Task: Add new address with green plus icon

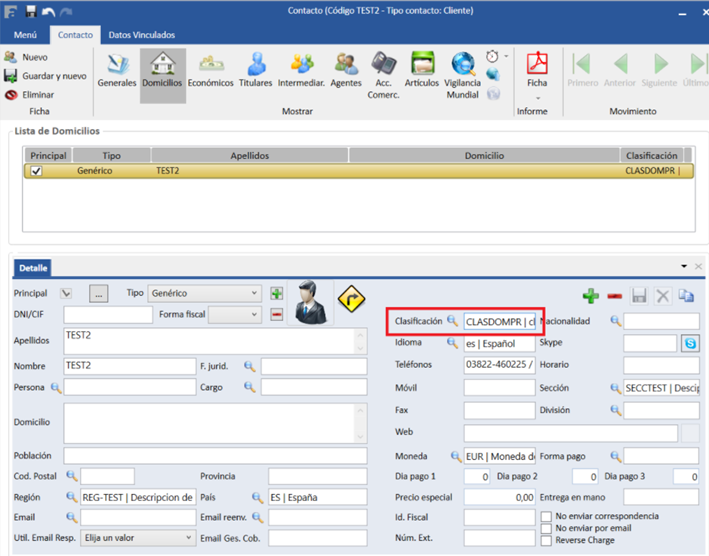Action: pos(591,295)
